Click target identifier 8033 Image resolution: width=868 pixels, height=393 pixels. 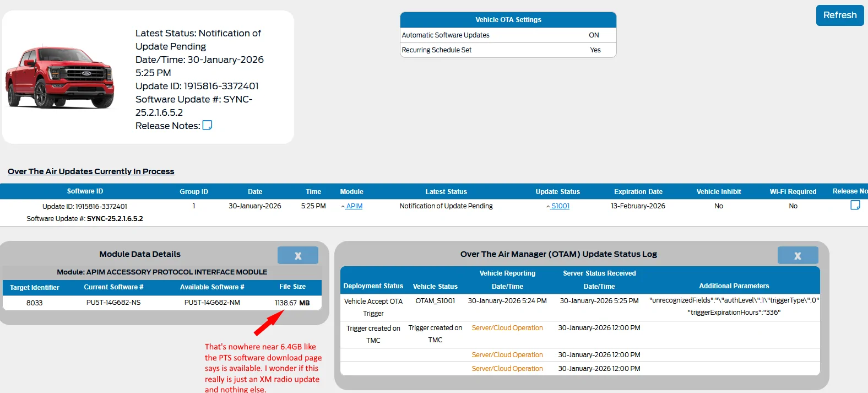pos(34,303)
